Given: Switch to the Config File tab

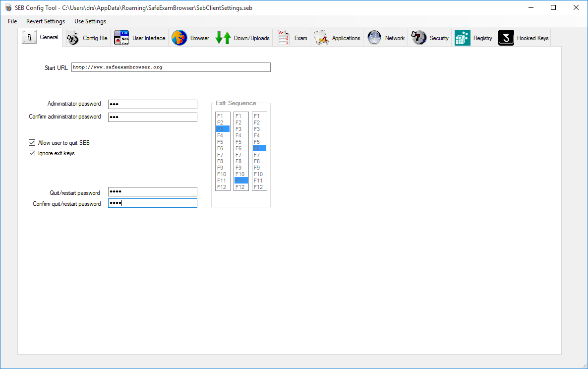Looking at the screenshot, I should click(x=88, y=38).
